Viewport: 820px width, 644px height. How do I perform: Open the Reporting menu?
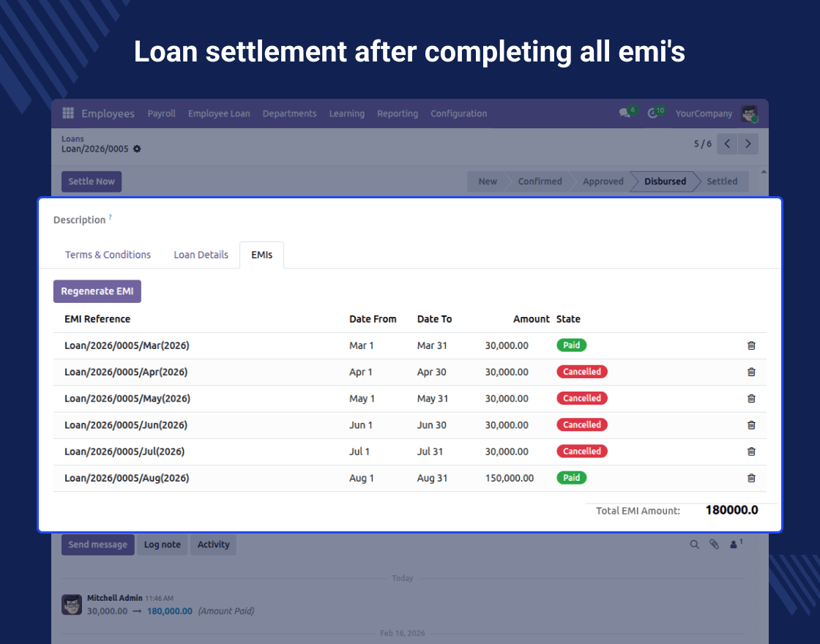(398, 113)
